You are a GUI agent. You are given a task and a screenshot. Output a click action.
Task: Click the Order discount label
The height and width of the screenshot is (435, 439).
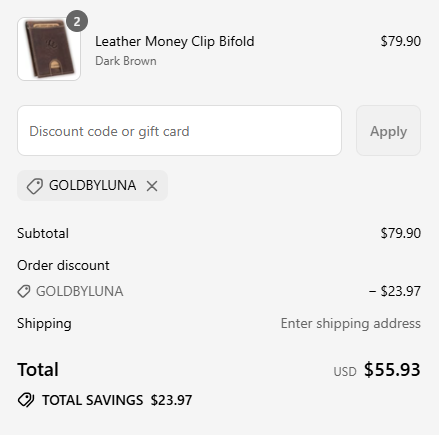point(63,266)
